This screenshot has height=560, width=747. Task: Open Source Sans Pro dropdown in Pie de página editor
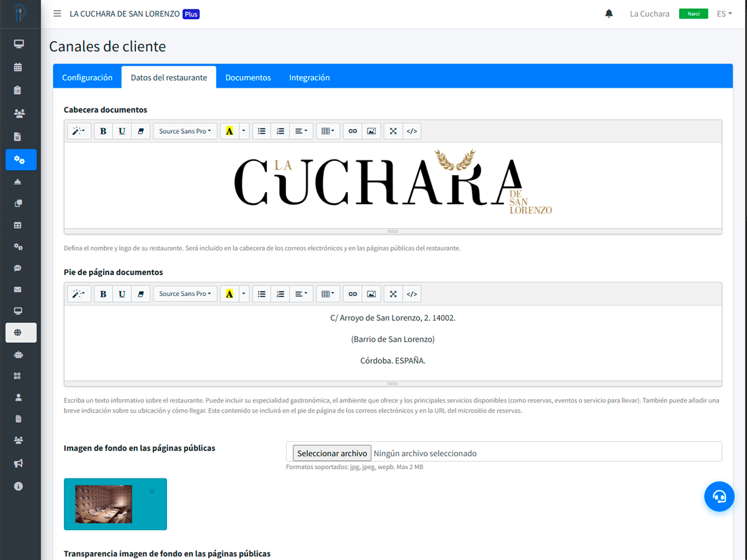(x=185, y=294)
